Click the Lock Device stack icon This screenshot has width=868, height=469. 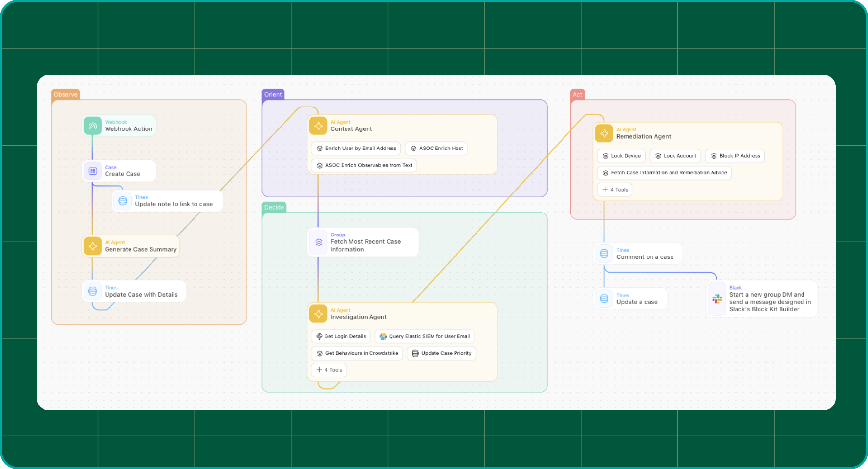(x=606, y=156)
